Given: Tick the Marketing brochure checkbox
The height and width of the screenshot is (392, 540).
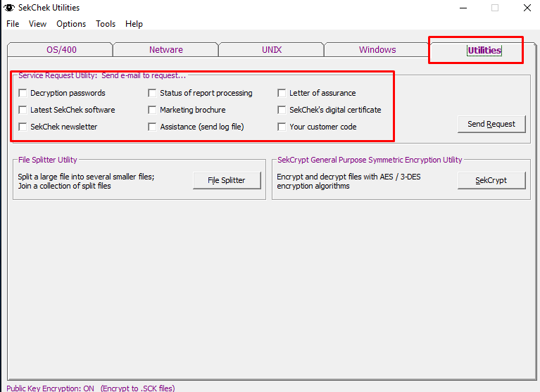Looking at the screenshot, I should pos(152,110).
